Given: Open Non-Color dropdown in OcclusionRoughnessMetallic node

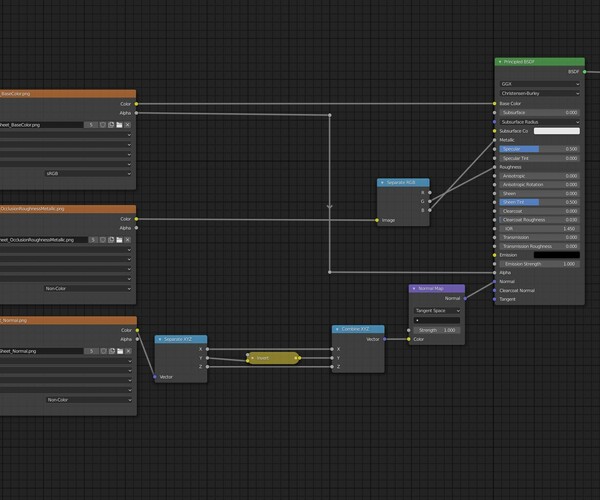Looking at the screenshot, I should click(x=88, y=289).
